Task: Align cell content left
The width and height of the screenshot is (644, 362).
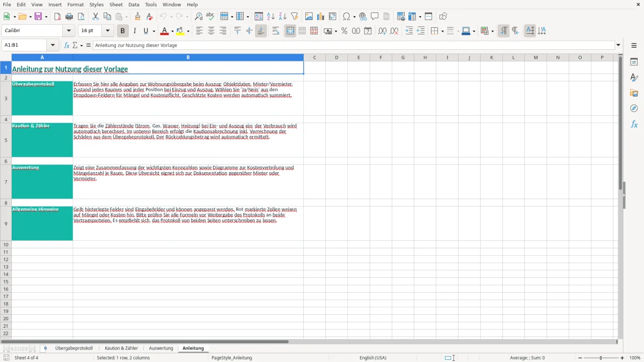Action: (x=199, y=31)
